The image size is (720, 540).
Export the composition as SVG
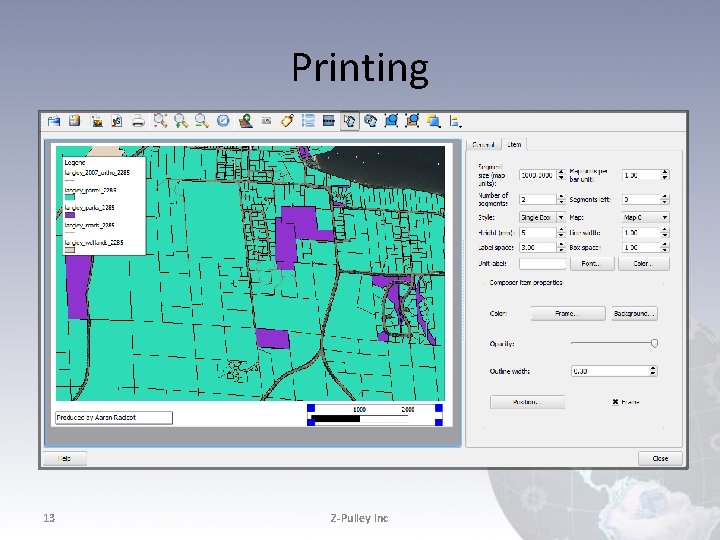tap(117, 121)
